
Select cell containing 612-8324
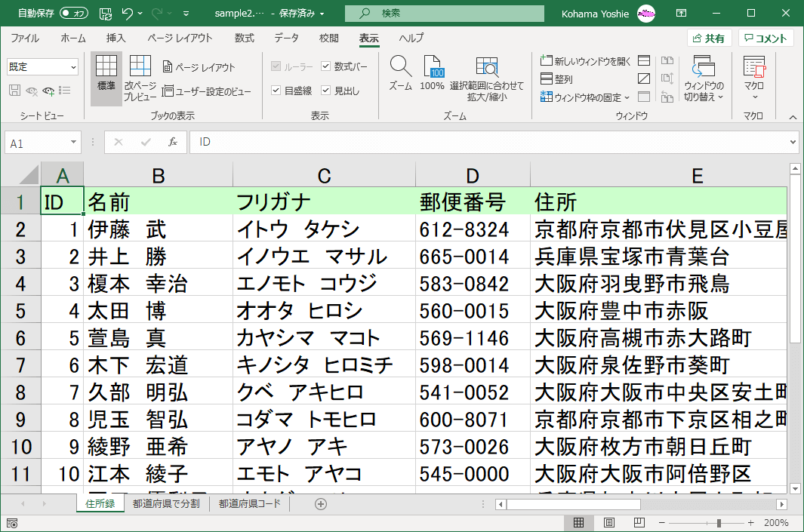pyautogui.click(x=473, y=229)
